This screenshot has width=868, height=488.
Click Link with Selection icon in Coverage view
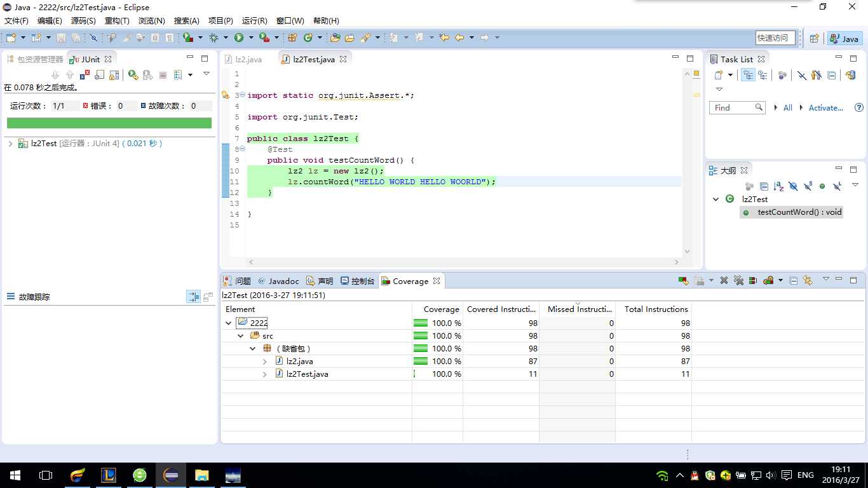pos(808,280)
